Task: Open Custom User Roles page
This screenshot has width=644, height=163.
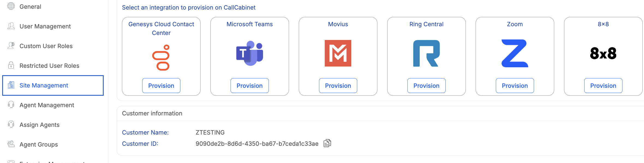Action: click(46, 46)
